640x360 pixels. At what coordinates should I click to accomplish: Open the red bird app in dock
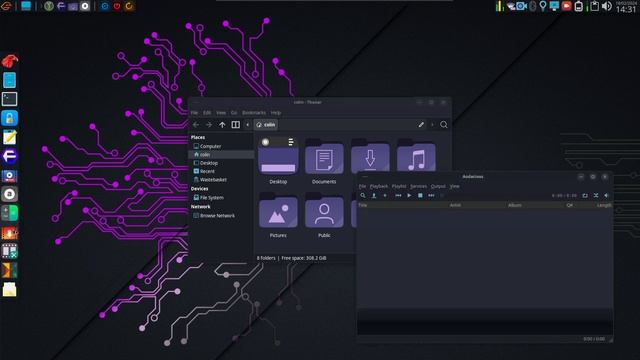[9, 61]
